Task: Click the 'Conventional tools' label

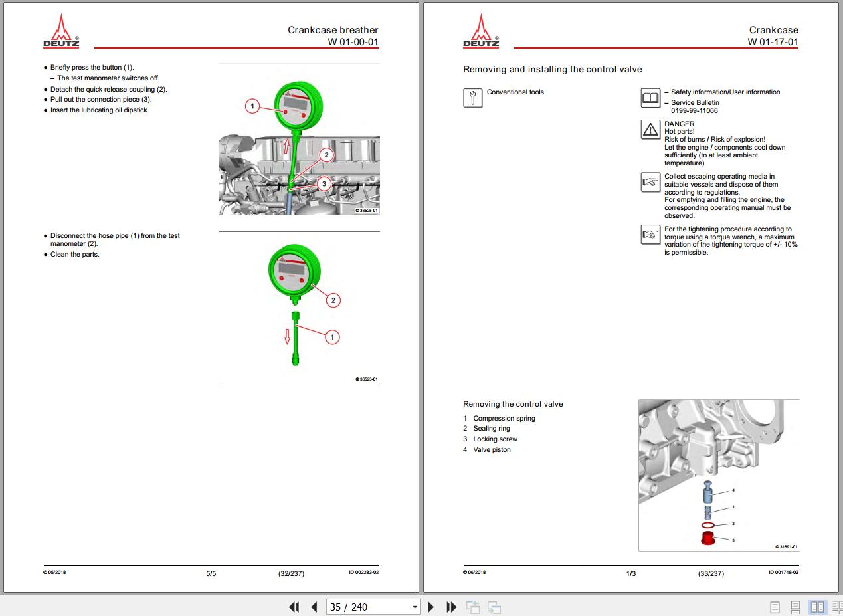Action: pos(515,92)
